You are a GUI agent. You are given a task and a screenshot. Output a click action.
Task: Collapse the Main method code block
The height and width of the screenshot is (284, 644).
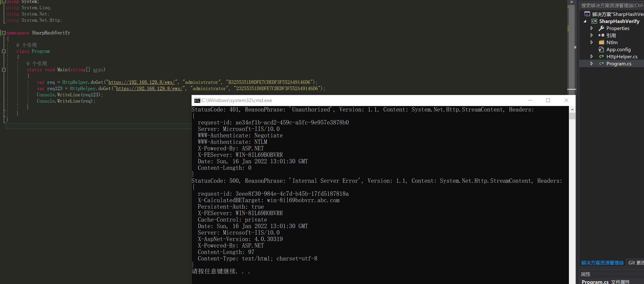coord(4,70)
